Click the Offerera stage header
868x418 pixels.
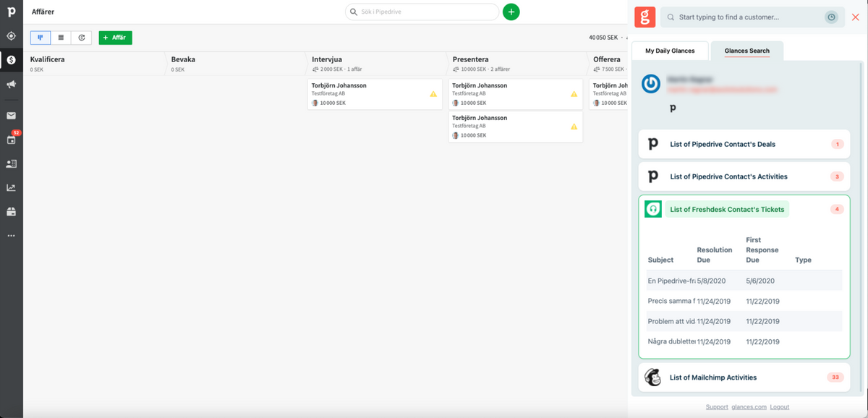pyautogui.click(x=607, y=59)
